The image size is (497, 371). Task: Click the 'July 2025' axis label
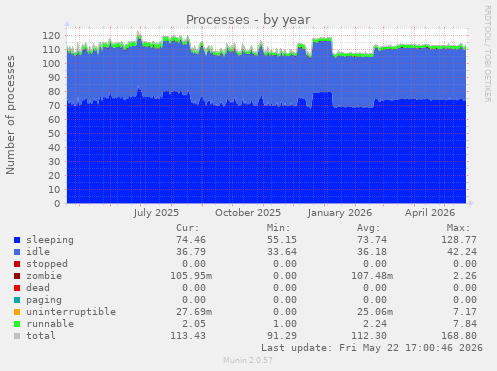(156, 213)
